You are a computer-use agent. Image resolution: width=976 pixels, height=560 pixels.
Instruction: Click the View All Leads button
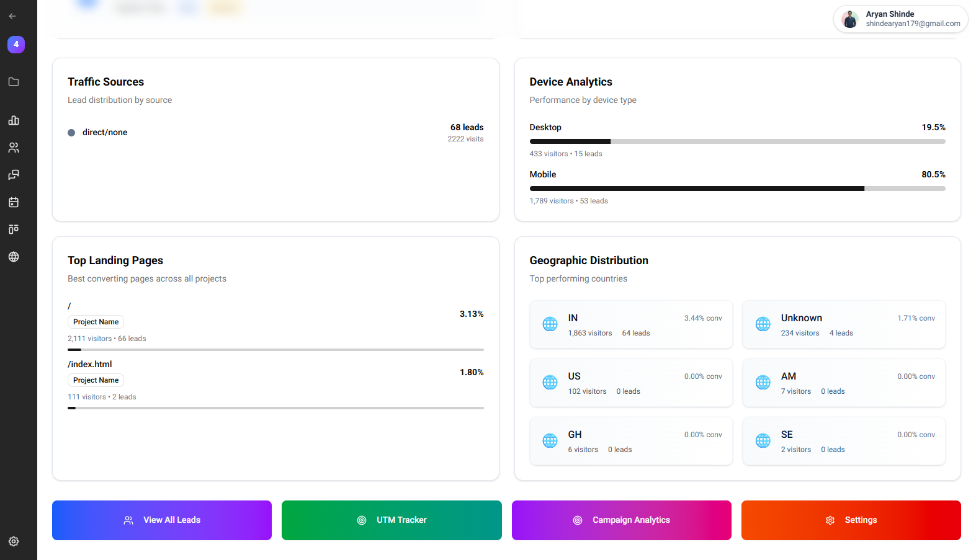pos(162,520)
